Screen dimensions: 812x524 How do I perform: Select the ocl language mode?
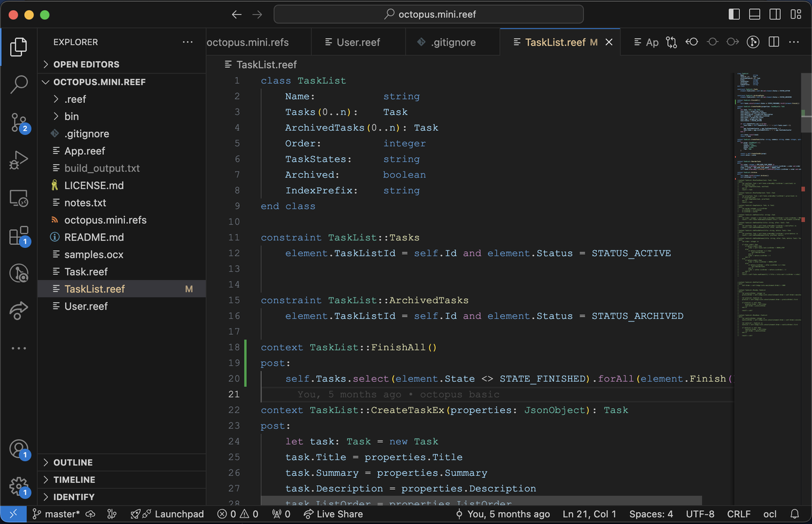tap(769, 514)
